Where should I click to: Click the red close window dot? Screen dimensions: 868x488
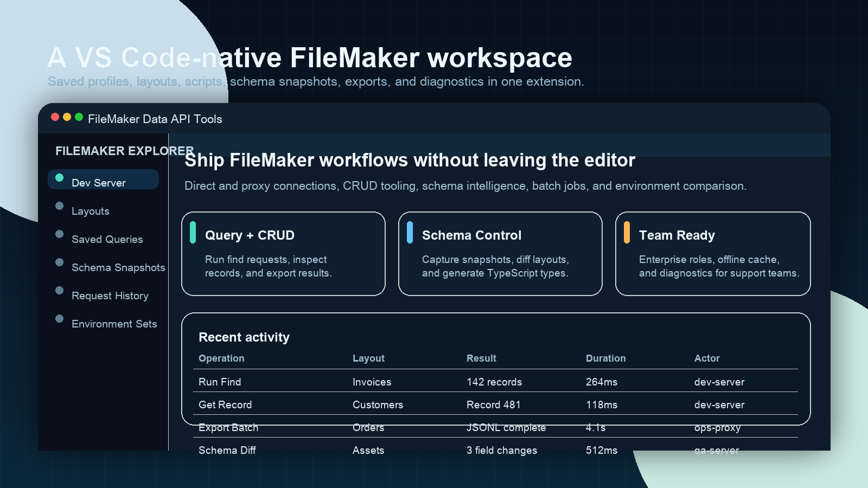point(55,117)
